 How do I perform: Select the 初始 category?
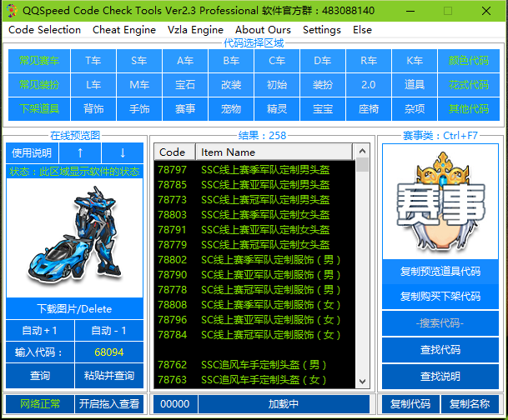click(x=277, y=85)
